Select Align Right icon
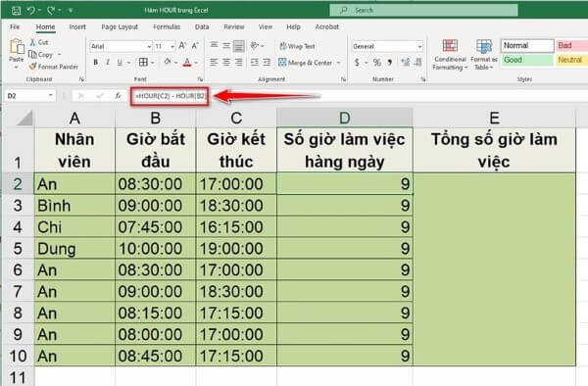The width and height of the screenshot is (588, 386). click(x=239, y=62)
